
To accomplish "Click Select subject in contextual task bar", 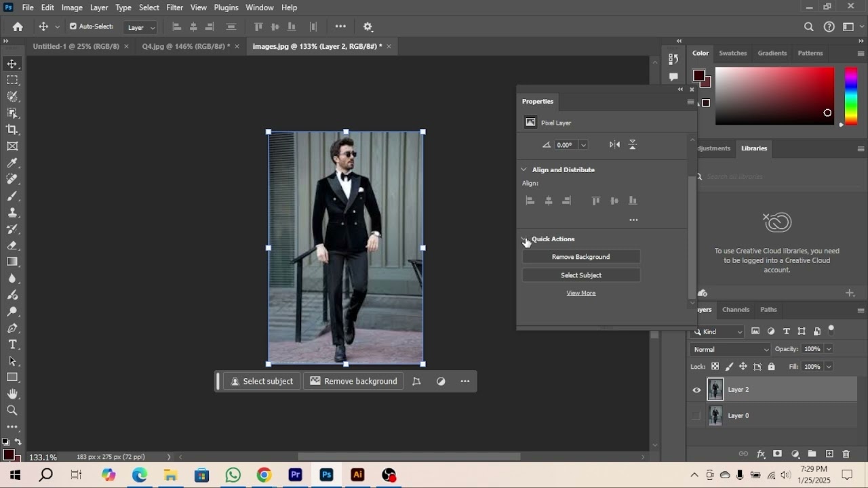I will click(x=262, y=381).
